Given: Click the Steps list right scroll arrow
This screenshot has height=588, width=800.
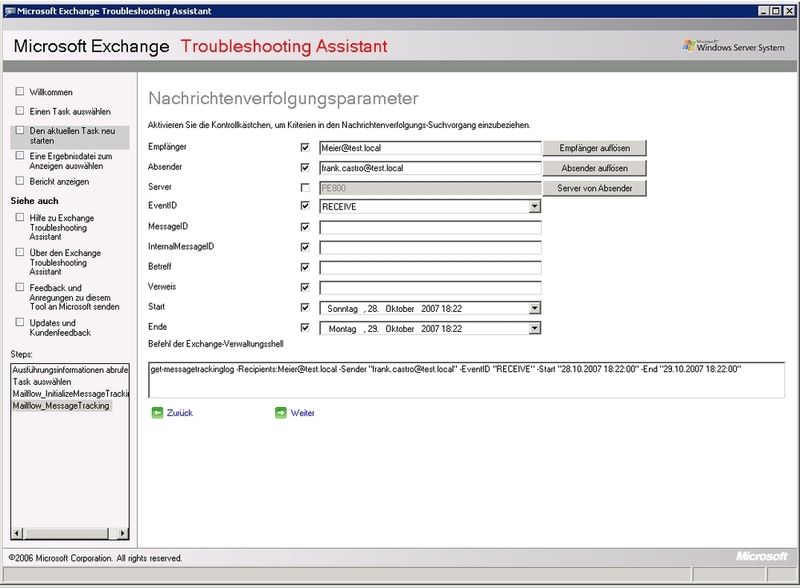Looking at the screenshot, I should (122, 533).
